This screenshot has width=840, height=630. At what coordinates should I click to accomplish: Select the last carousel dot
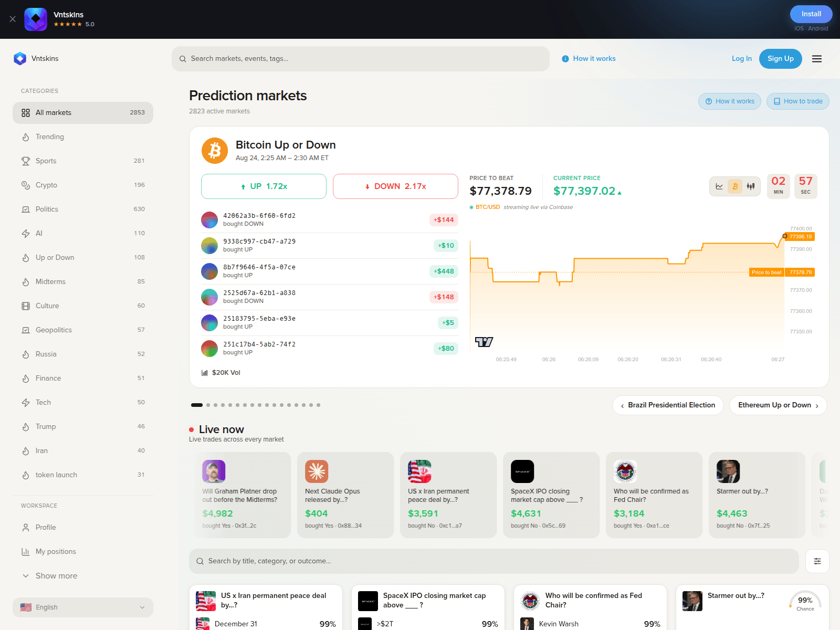tap(318, 405)
